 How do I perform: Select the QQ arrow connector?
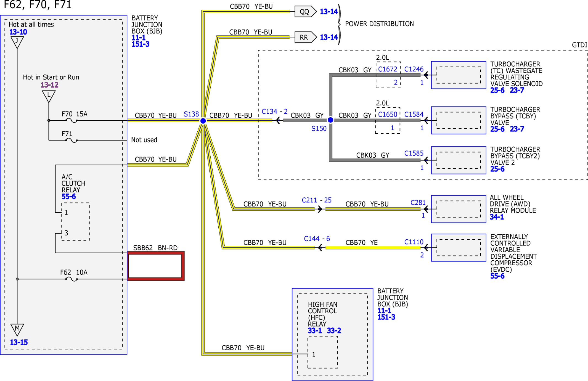pos(305,12)
